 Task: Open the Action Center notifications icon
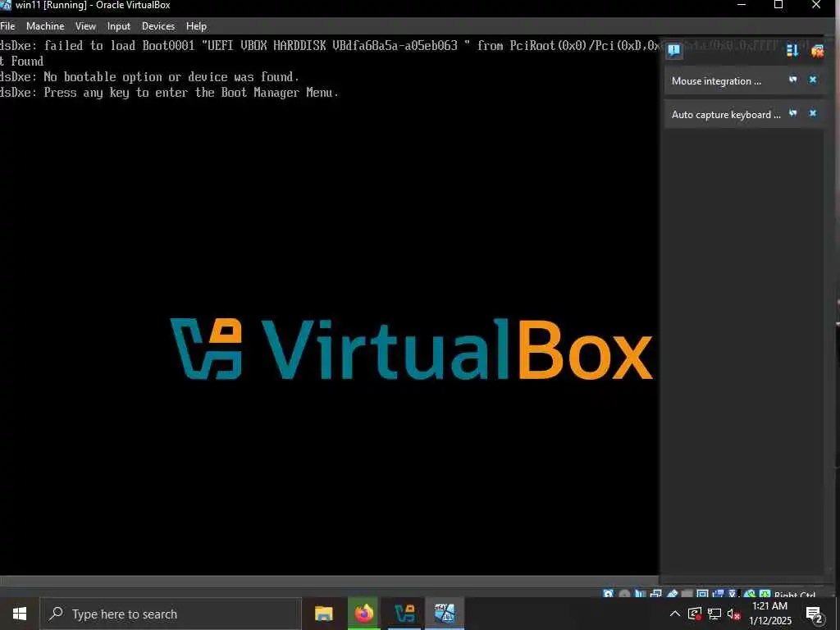click(815, 614)
